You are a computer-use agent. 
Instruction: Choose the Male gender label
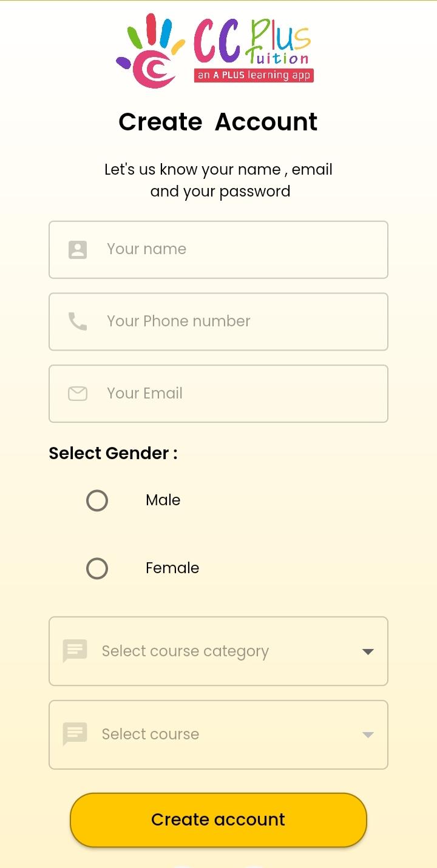click(163, 500)
